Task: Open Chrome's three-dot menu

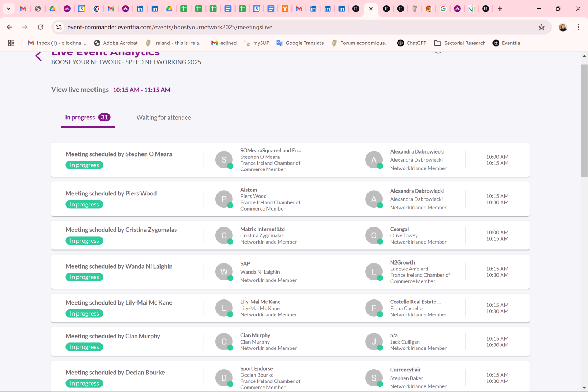Action: 578,27
